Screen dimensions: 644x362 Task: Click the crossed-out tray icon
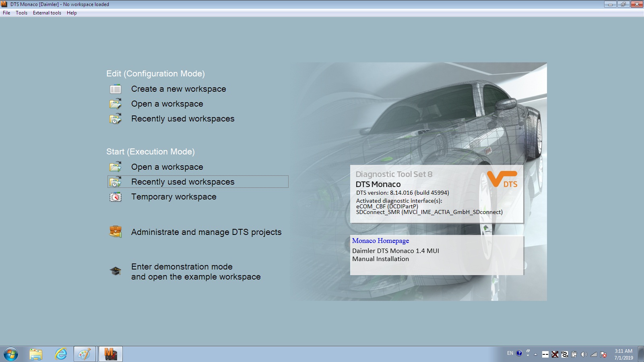[x=555, y=354]
